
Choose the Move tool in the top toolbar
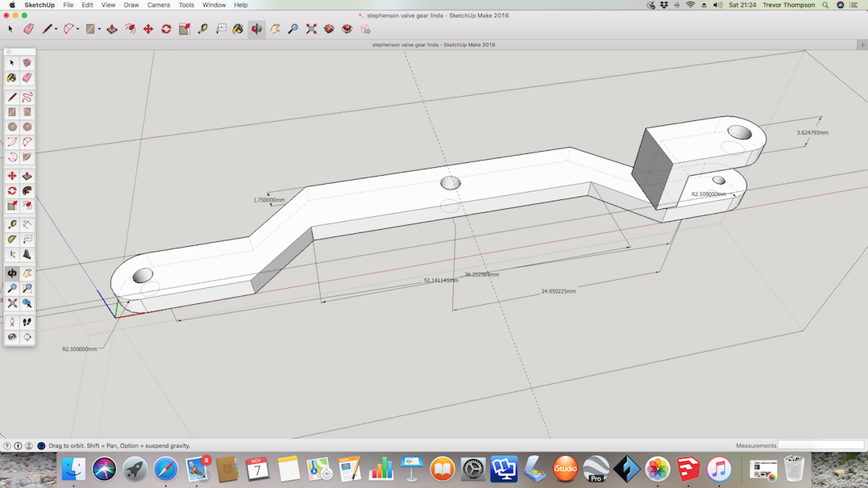coord(147,29)
